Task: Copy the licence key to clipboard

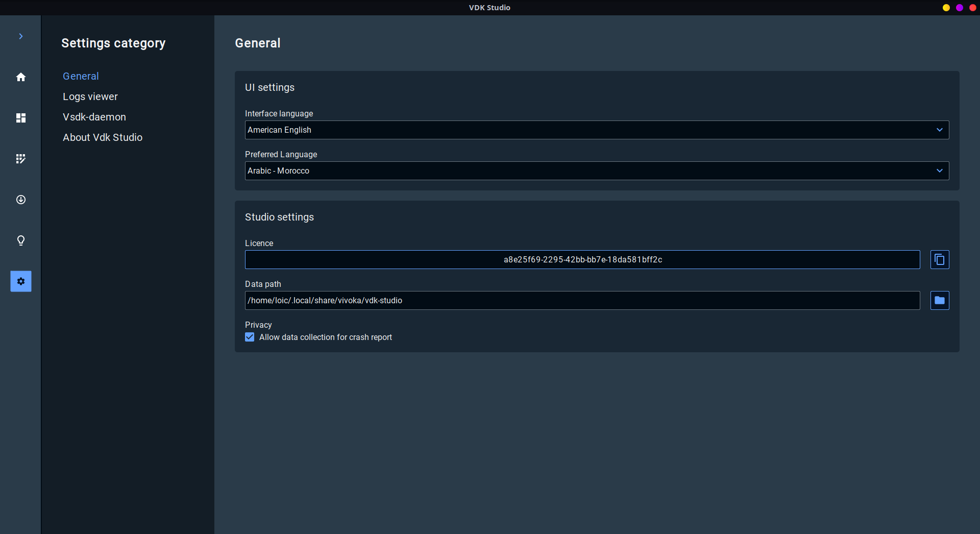Action: pyautogui.click(x=939, y=260)
